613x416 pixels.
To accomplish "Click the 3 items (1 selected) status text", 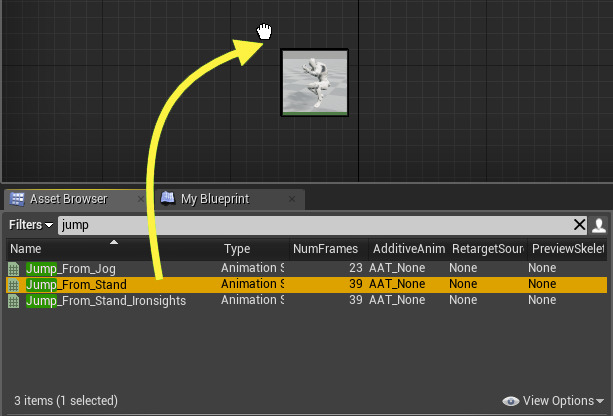I will [66, 401].
